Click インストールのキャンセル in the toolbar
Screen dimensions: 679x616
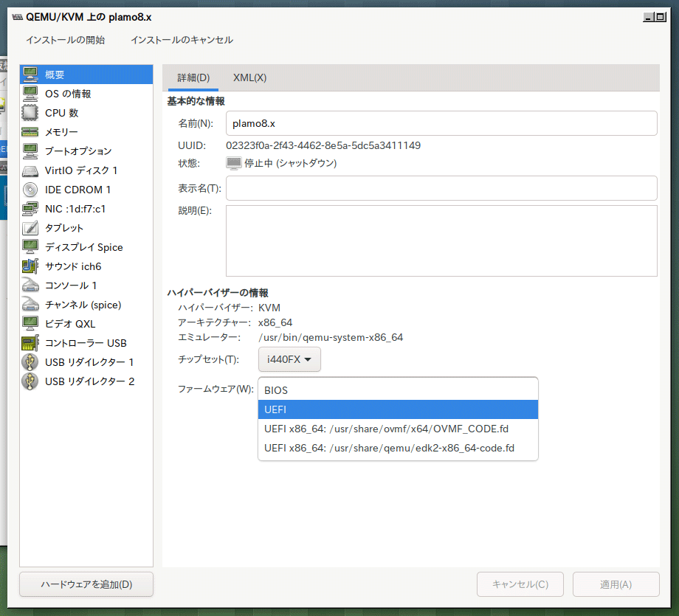182,40
